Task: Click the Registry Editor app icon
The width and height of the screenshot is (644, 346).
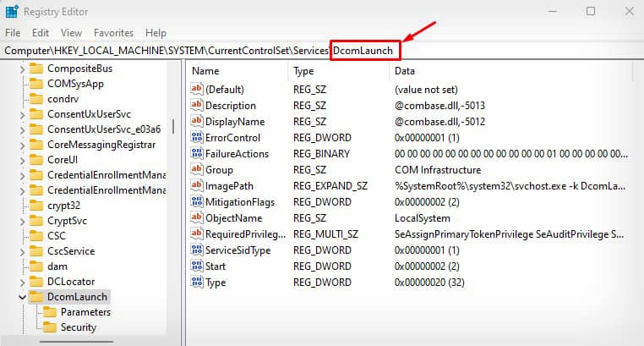Action: pos(12,12)
